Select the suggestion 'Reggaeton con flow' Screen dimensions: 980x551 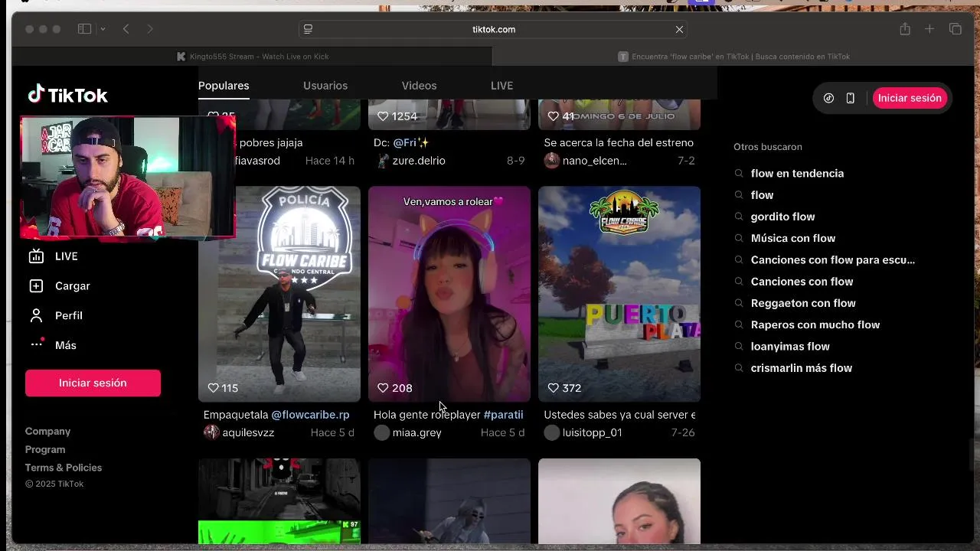[803, 303]
